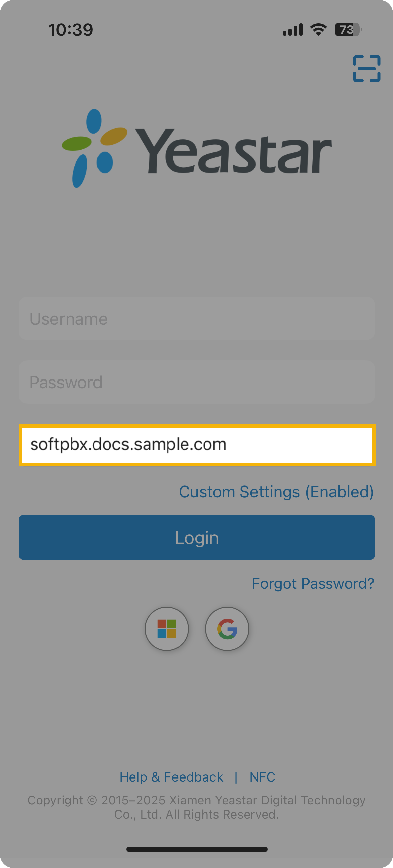393x868 pixels.
Task: Click the Microsoft sign-in icon
Action: point(167,628)
